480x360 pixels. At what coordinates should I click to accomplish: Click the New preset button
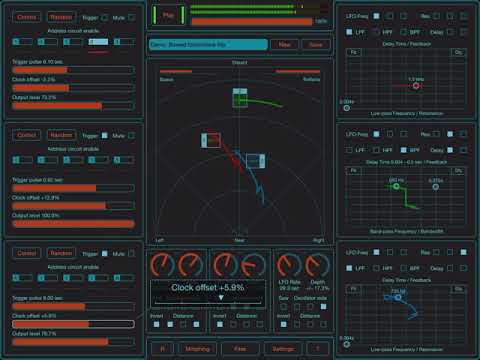click(284, 45)
